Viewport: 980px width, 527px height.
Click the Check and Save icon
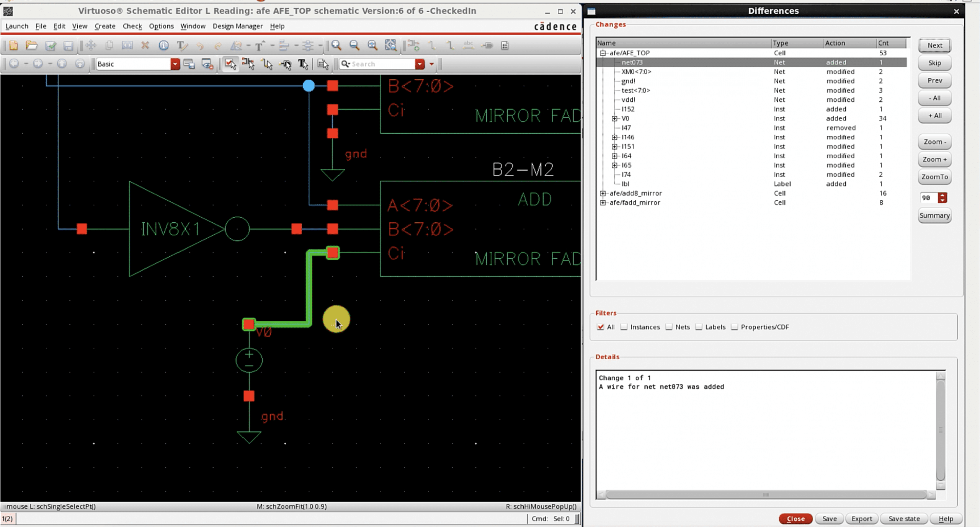tap(51, 46)
